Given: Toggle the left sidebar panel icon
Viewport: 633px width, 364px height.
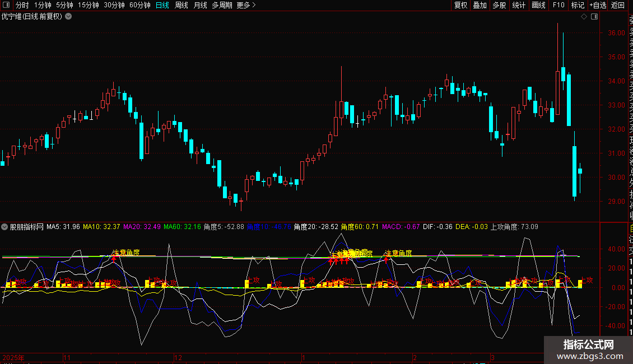Looking at the screenshot, I should pyautogui.click(x=6, y=5).
